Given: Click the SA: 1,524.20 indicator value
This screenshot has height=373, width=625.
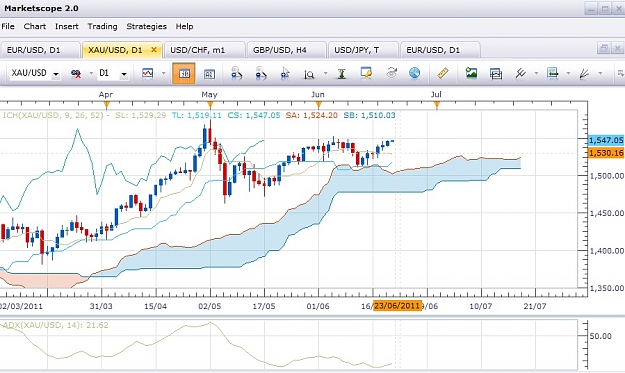Looking at the screenshot, I should pyautogui.click(x=312, y=116).
